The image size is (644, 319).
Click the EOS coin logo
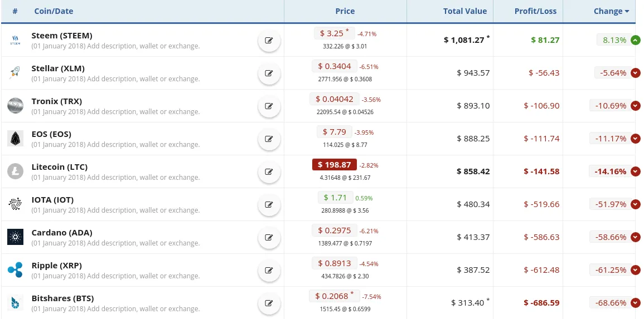(x=15, y=139)
